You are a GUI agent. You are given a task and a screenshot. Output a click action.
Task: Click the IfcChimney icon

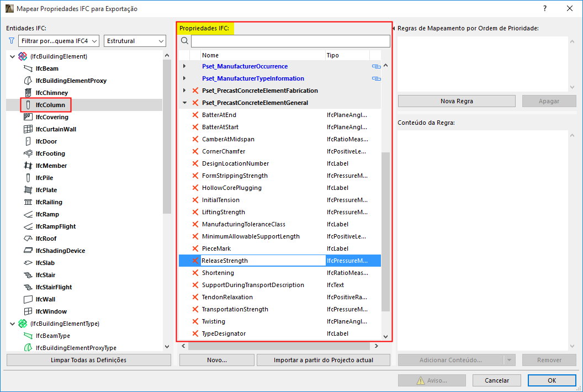[x=28, y=93]
